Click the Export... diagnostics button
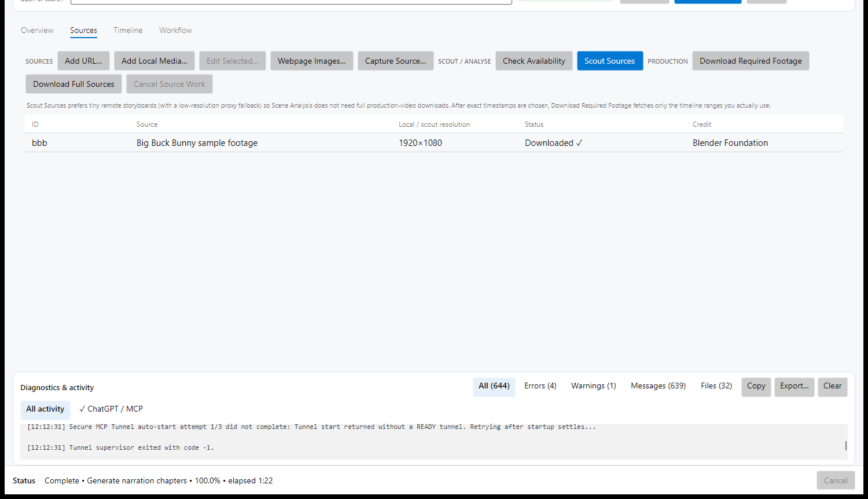This screenshot has width=868, height=499. (795, 386)
